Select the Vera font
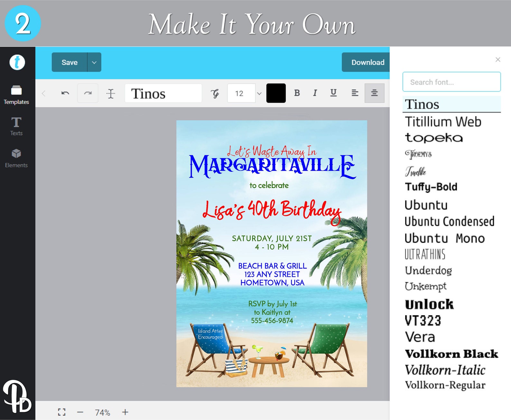 click(420, 337)
